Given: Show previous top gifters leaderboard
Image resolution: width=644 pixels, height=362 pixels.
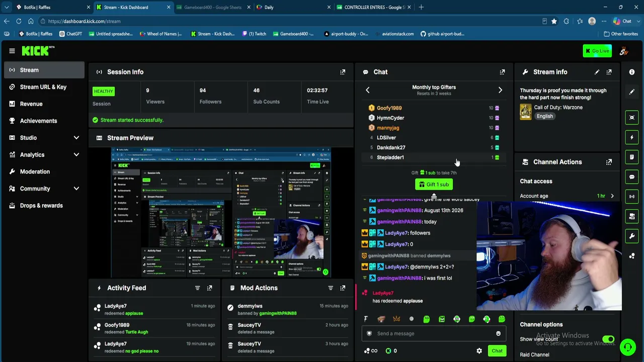Looking at the screenshot, I should [367, 90].
